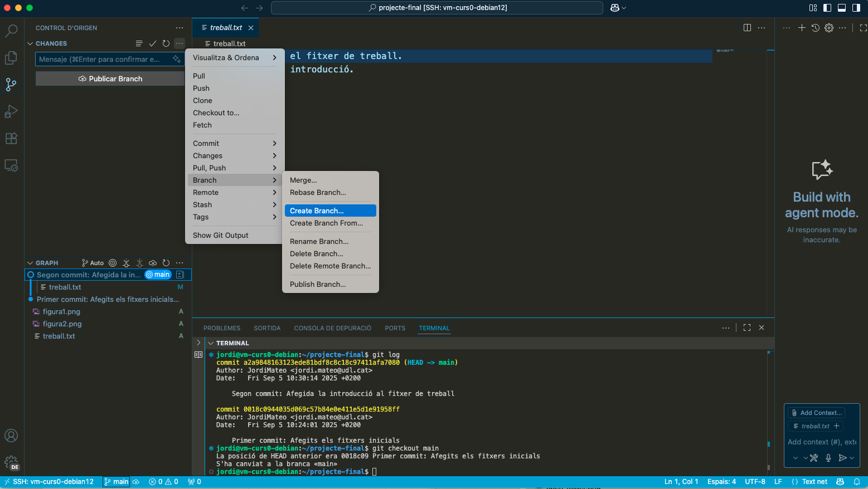Toggle Auto branch filter in Graph header
The height and width of the screenshot is (489, 868).
click(93, 263)
